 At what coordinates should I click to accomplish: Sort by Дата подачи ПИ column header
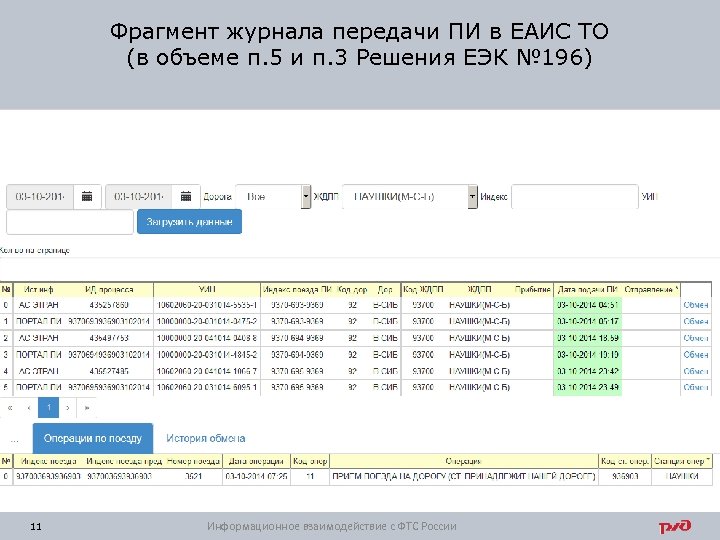[x=587, y=290]
